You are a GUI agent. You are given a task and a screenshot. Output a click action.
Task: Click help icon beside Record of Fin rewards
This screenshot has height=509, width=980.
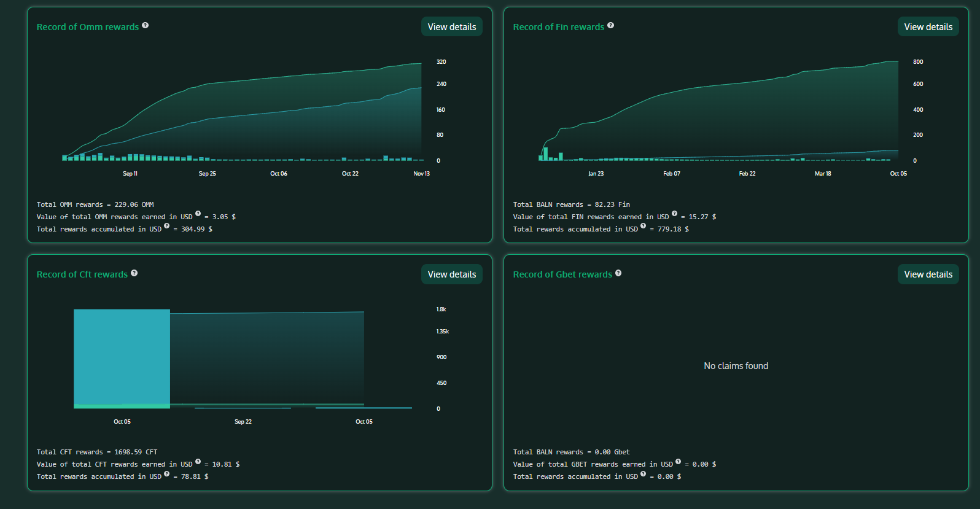(x=611, y=25)
